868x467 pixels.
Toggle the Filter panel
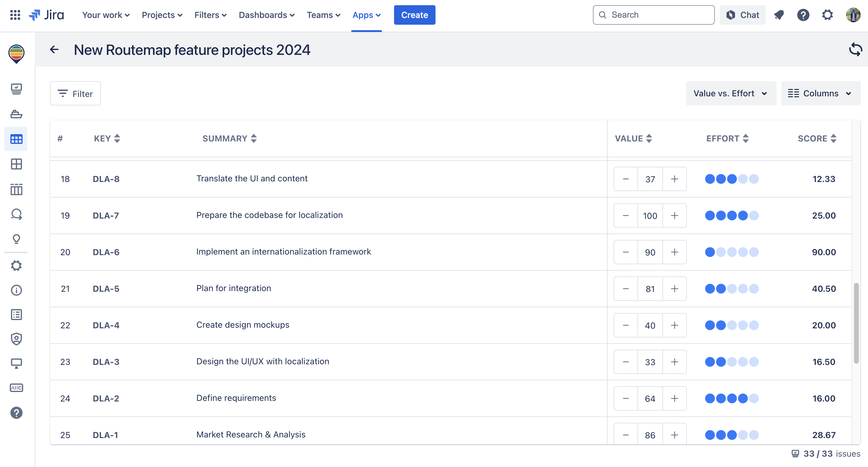click(x=75, y=93)
